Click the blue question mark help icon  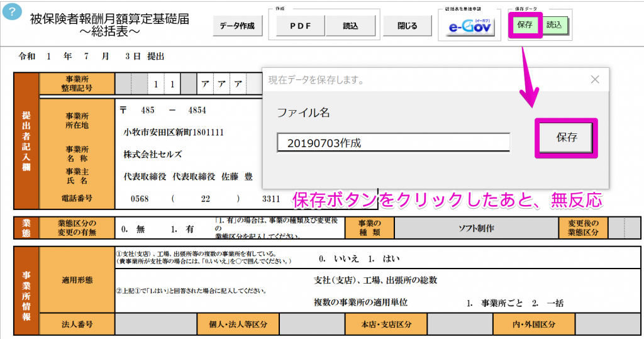(12, 14)
